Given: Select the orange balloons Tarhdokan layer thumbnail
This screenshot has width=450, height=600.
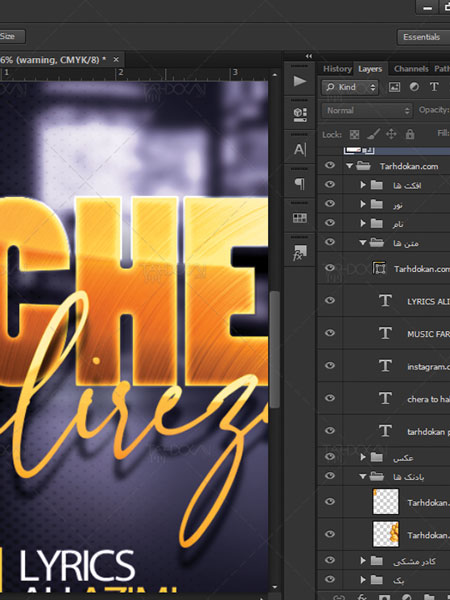Looking at the screenshot, I should pos(386,534).
